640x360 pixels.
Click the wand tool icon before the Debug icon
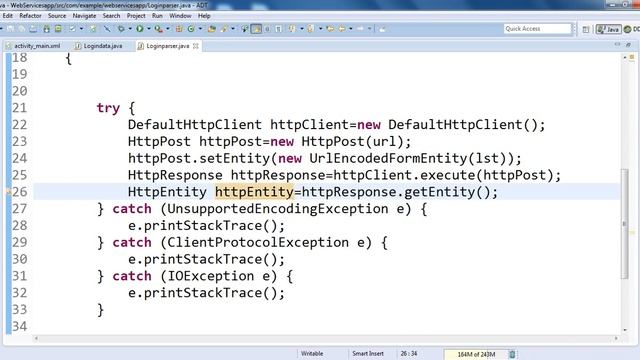[107, 29]
